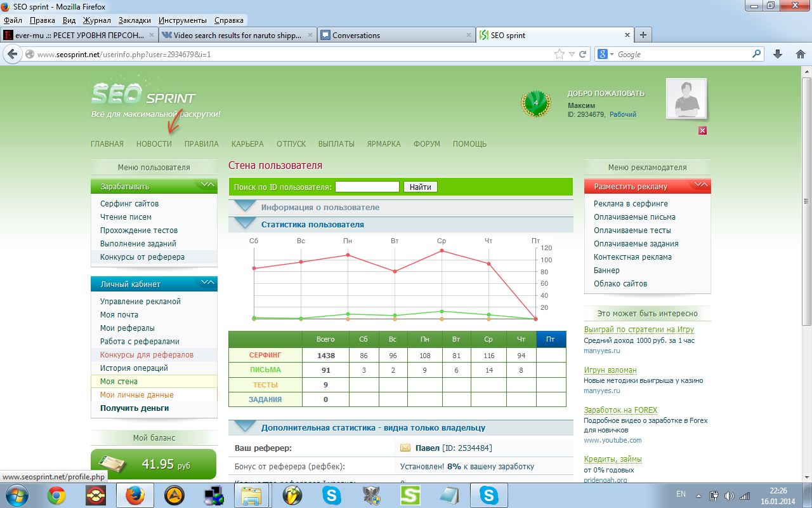Click the volume speaker tray icon
This screenshot has height=508, width=812.
coord(730,495)
